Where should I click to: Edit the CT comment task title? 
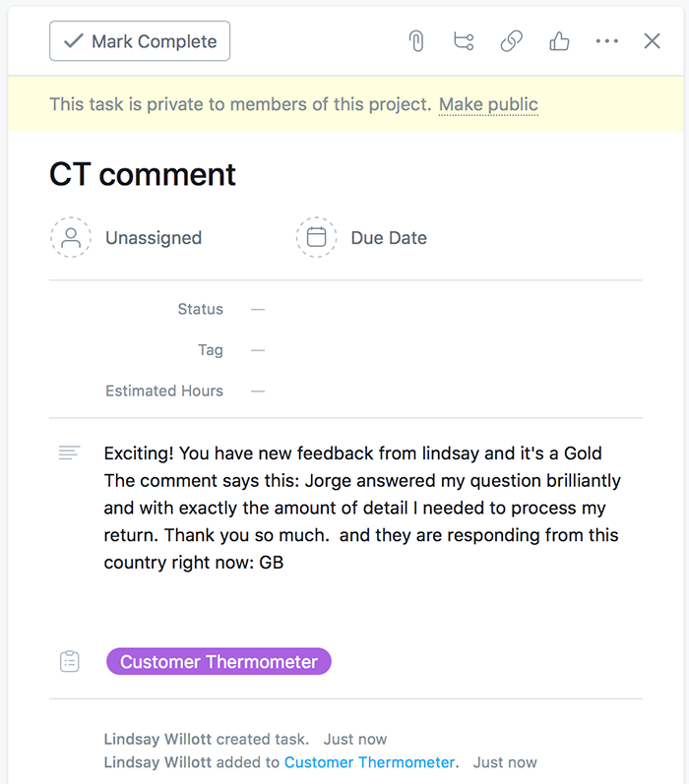click(143, 174)
